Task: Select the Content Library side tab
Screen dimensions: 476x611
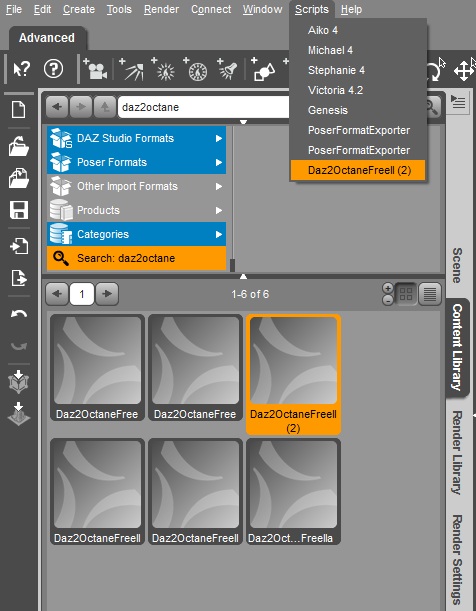Action: [x=458, y=347]
